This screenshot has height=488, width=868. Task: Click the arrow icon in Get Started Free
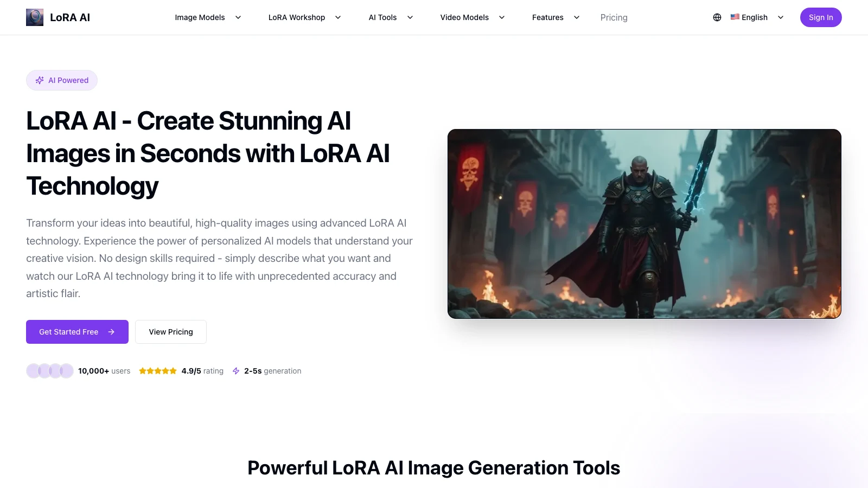pyautogui.click(x=111, y=332)
